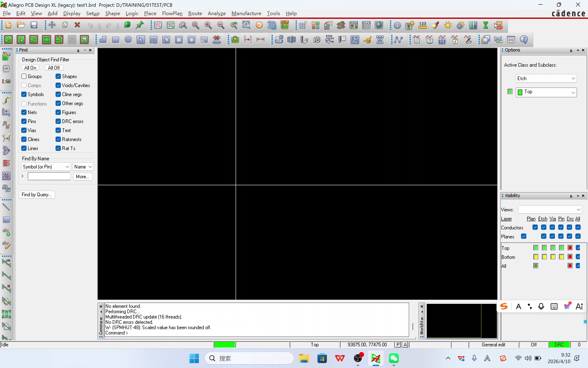Screen dimensions: 588x368
Task: Open the Shape menu
Action: point(112,13)
